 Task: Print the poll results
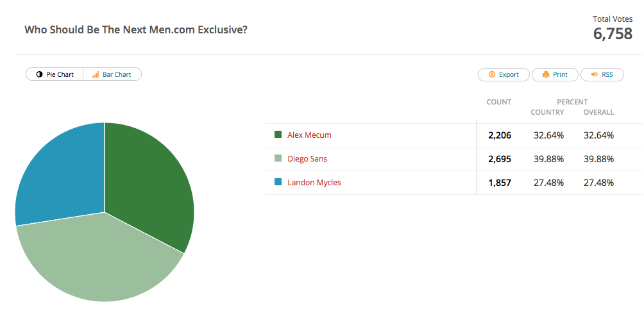point(555,74)
